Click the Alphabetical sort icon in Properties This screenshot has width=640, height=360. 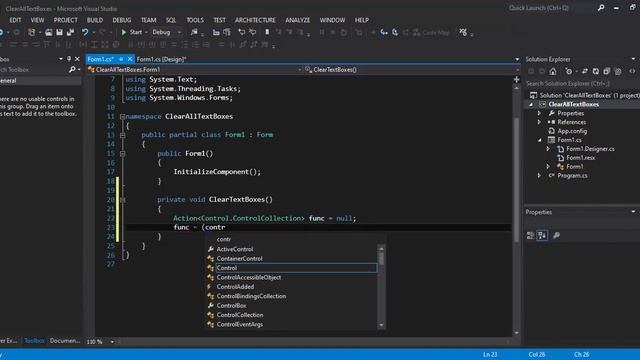click(x=542, y=236)
